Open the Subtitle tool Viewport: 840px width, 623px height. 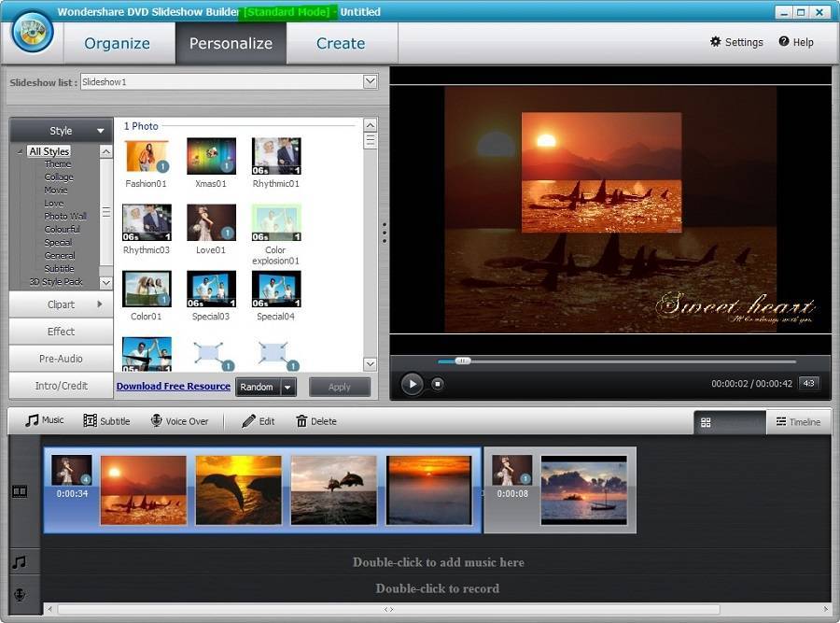tap(106, 421)
